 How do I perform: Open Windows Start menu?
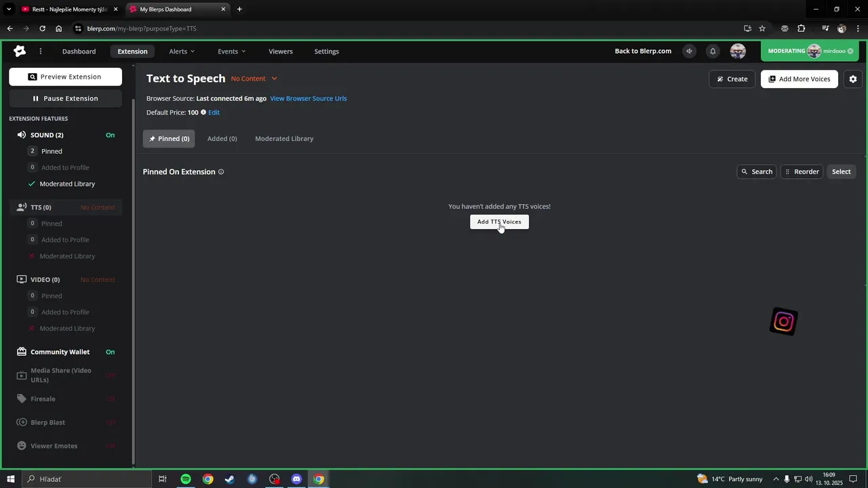(11, 479)
